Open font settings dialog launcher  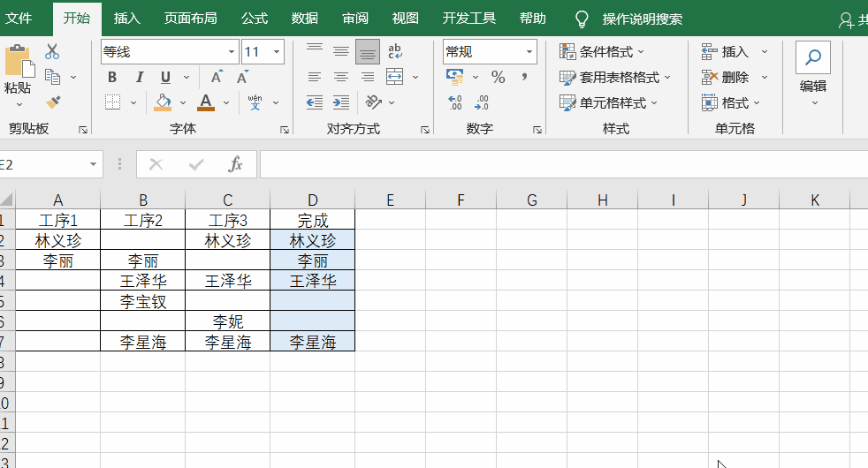(x=285, y=130)
